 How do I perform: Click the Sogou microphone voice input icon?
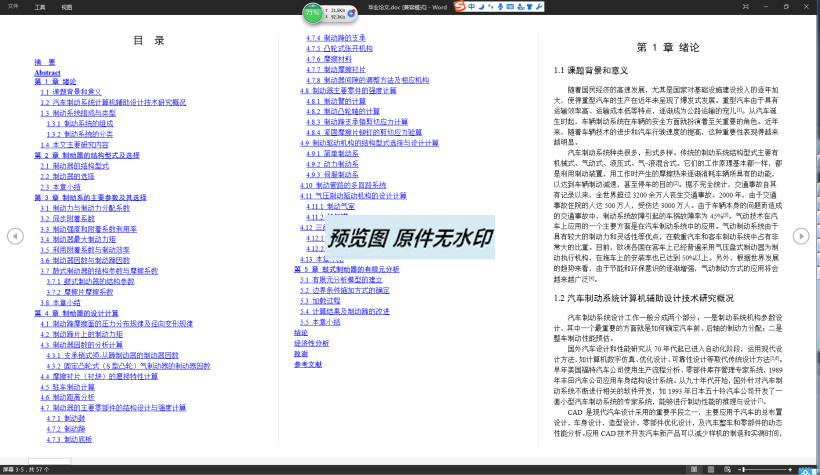coord(500,6)
